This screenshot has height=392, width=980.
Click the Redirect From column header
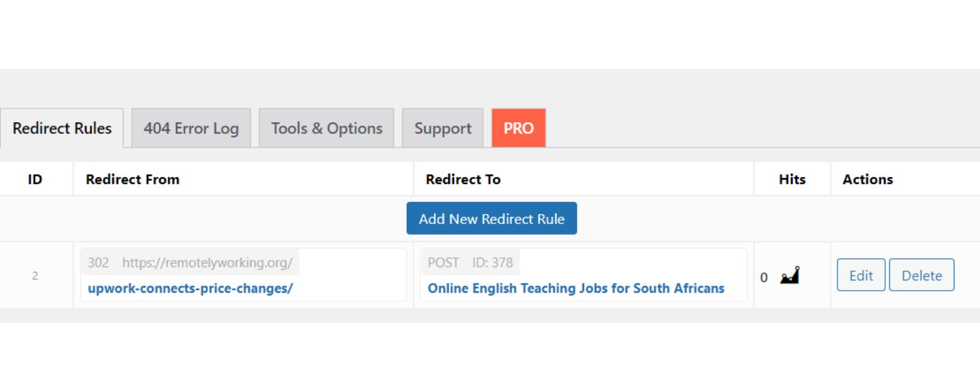pyautogui.click(x=132, y=179)
